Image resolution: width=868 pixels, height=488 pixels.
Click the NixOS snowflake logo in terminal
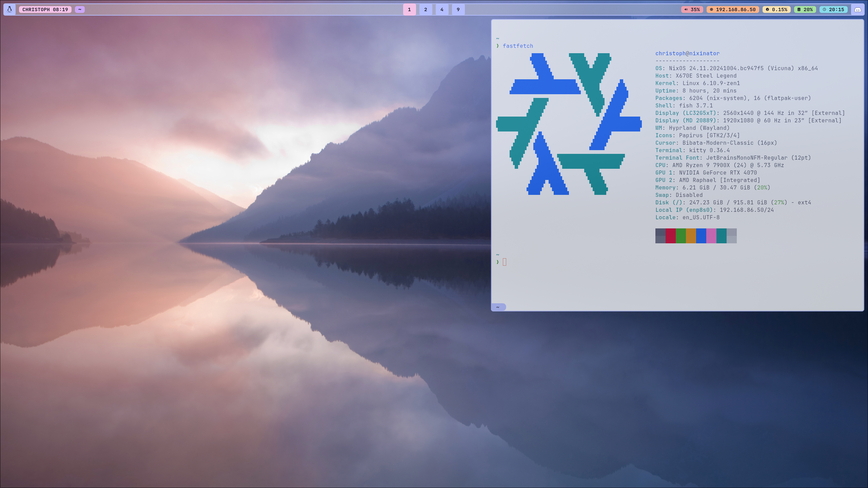(x=569, y=124)
